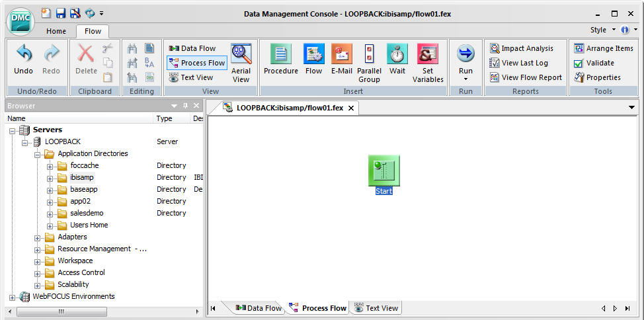Insert an E-Mail object
This screenshot has width=644, height=320.
pos(342,59)
